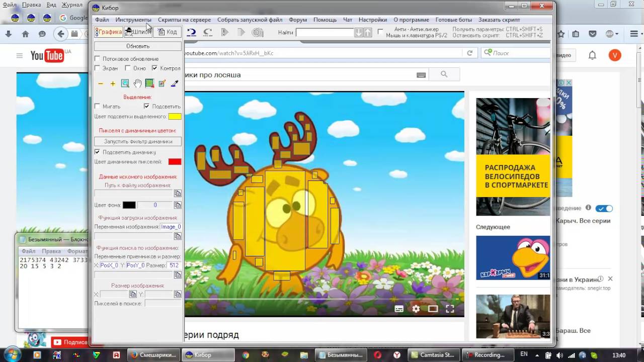Open YouTube notifications bell
Screen dimensions: 644x362
pos(593,55)
